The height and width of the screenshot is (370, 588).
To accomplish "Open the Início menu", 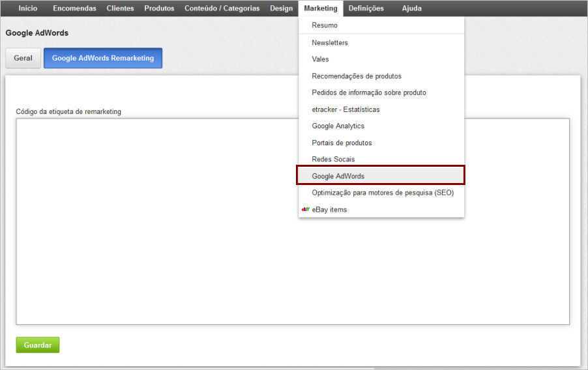I will point(28,8).
